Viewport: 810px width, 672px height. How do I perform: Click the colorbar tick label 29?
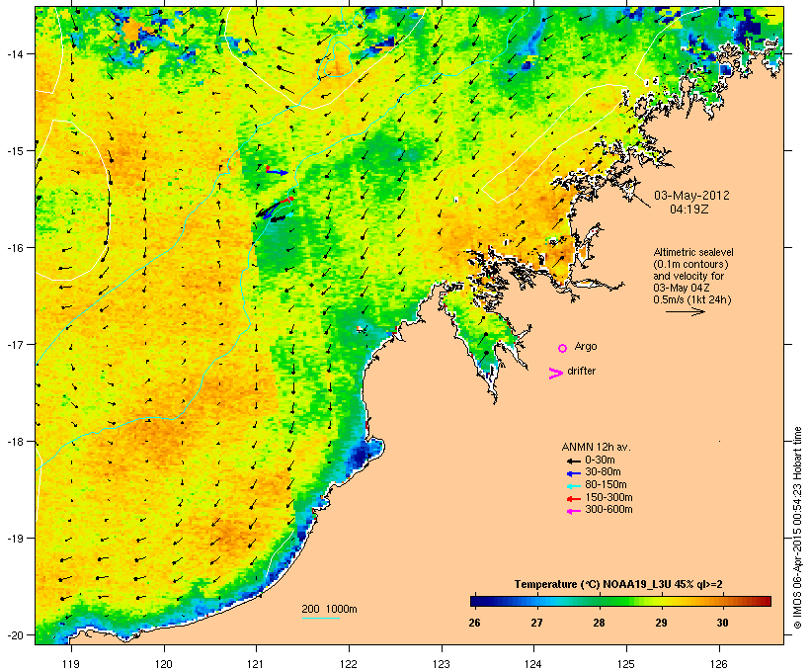[x=661, y=623]
